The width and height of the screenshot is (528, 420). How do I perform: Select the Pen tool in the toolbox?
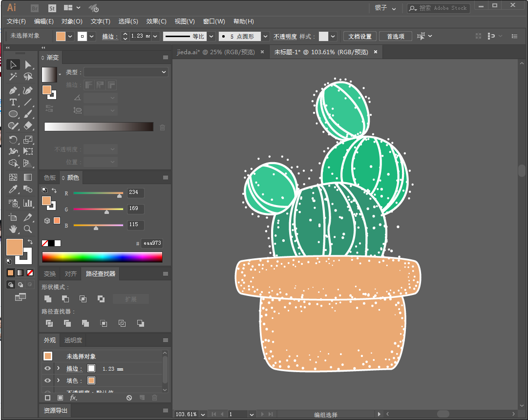13,90
